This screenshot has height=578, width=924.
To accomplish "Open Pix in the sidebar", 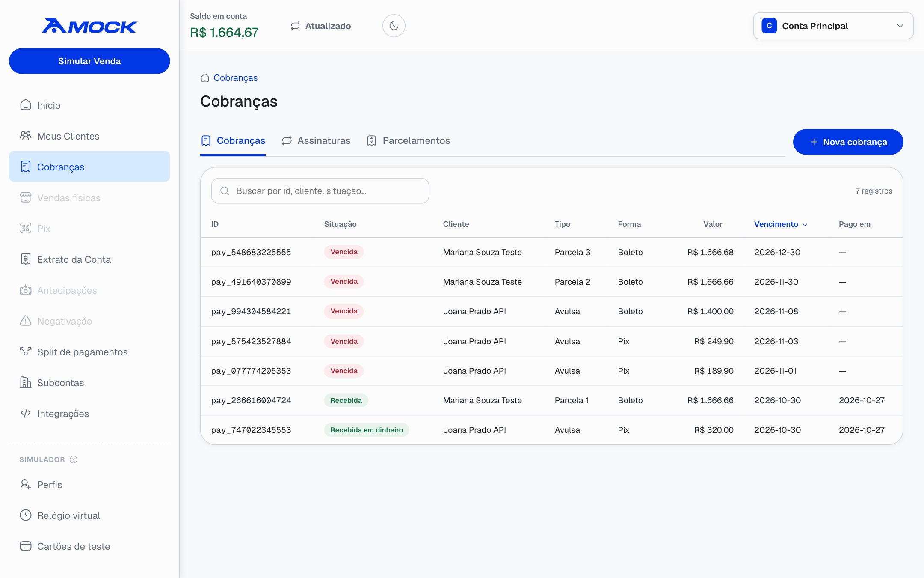I will point(89,229).
